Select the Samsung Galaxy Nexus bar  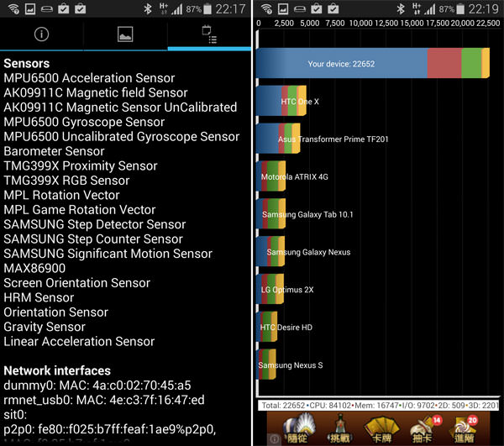(x=271, y=252)
